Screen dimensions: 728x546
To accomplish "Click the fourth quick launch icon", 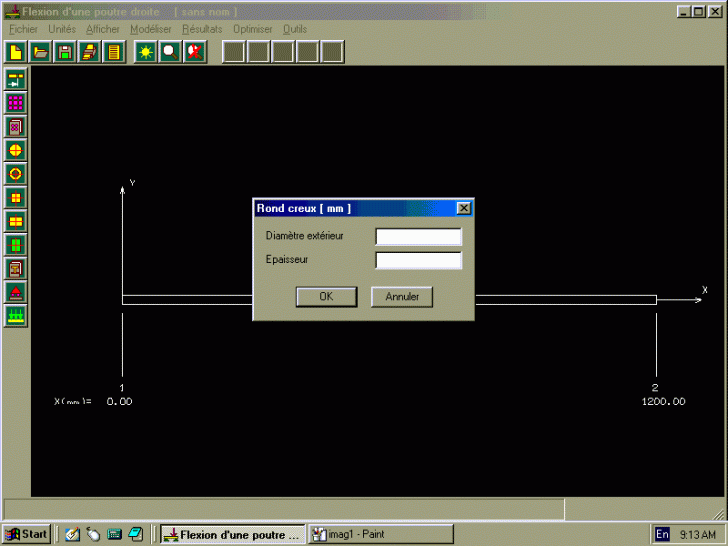I will coord(136,534).
